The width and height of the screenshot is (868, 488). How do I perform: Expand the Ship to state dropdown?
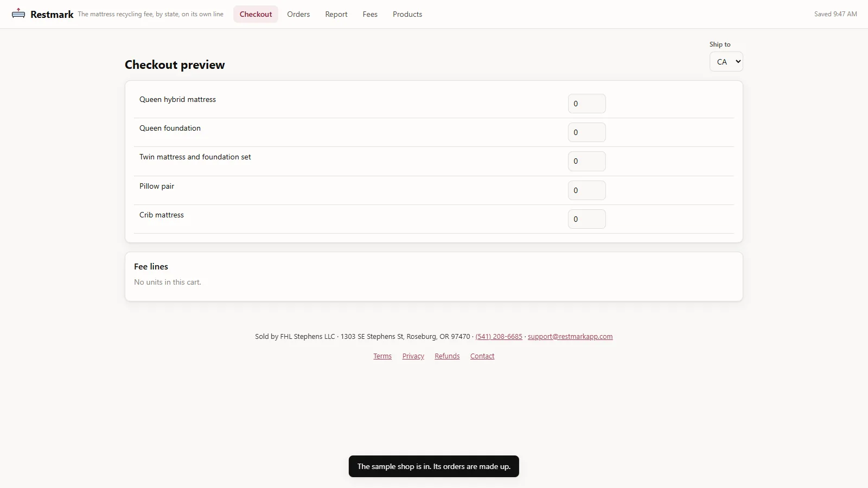coord(726,62)
